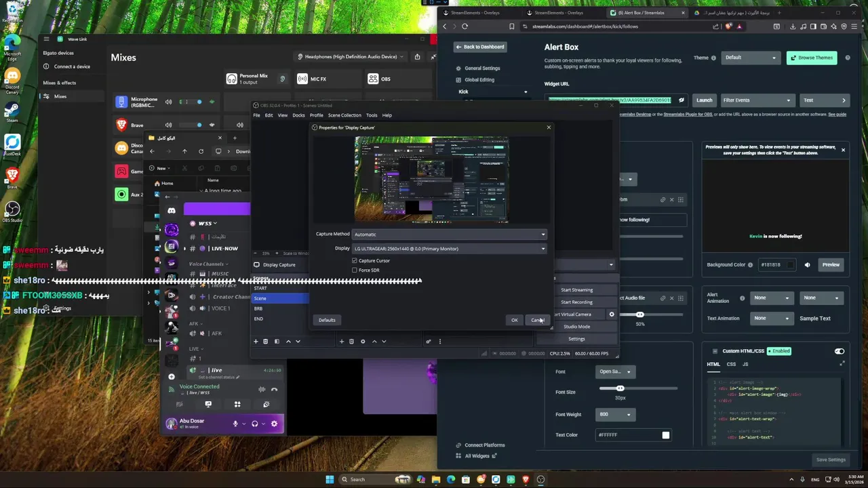Open the OBS File menu
The image size is (868, 488).
256,115
